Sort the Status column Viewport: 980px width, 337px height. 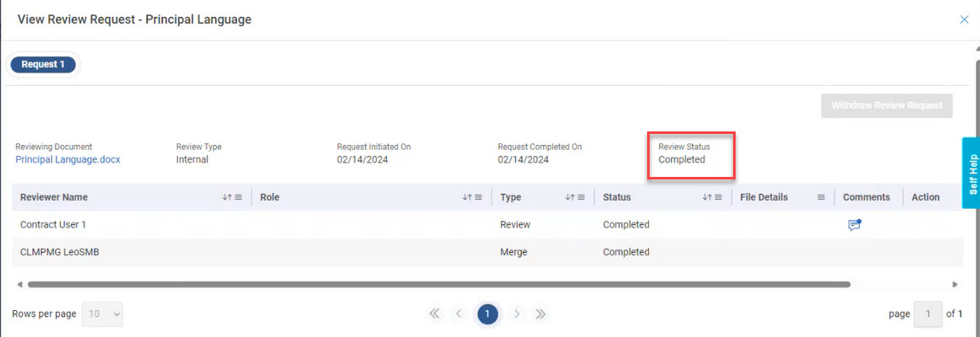706,197
